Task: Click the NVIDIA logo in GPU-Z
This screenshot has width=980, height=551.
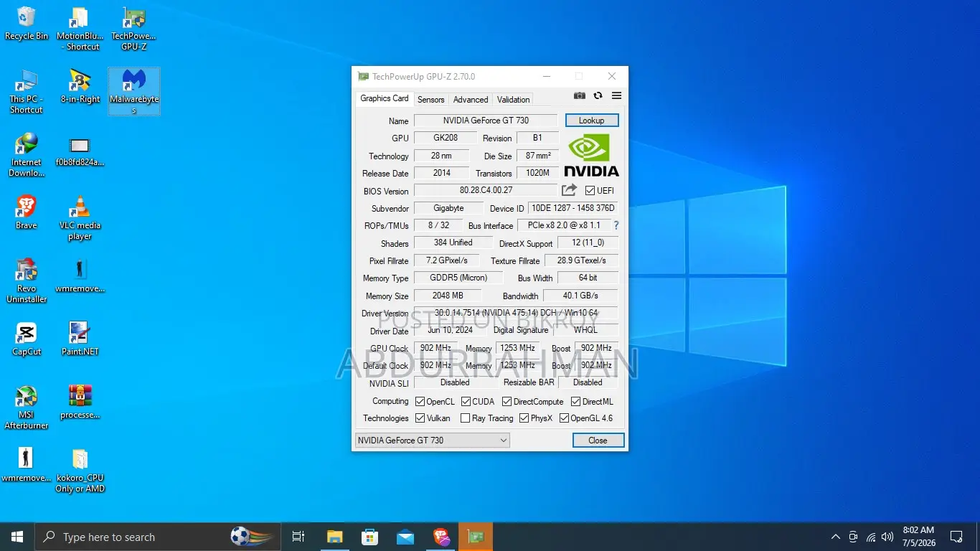Action: (x=591, y=154)
